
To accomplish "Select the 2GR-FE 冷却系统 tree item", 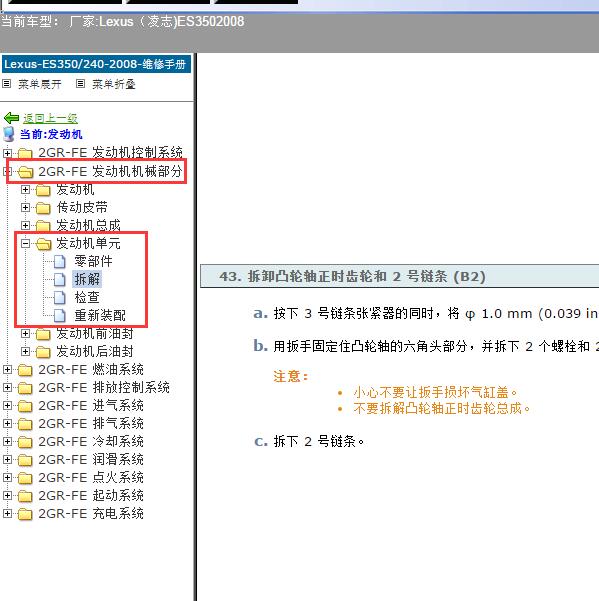I will (91, 442).
